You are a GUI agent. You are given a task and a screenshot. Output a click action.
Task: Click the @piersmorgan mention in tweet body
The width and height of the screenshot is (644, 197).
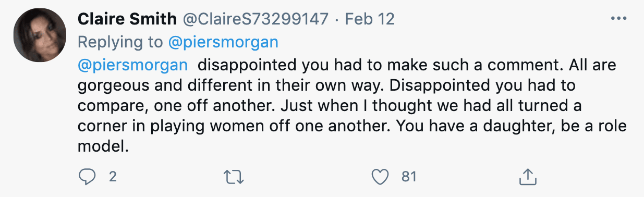[x=132, y=66]
